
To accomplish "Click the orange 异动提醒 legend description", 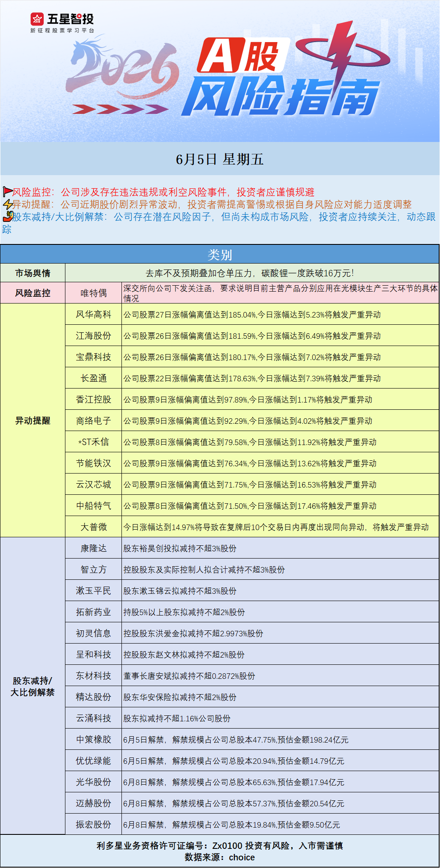I will tap(212, 204).
